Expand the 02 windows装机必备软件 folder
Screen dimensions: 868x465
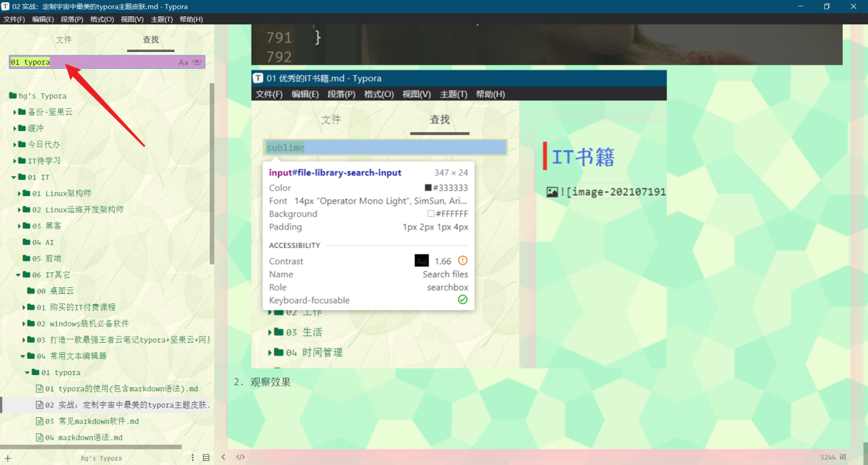(24, 324)
